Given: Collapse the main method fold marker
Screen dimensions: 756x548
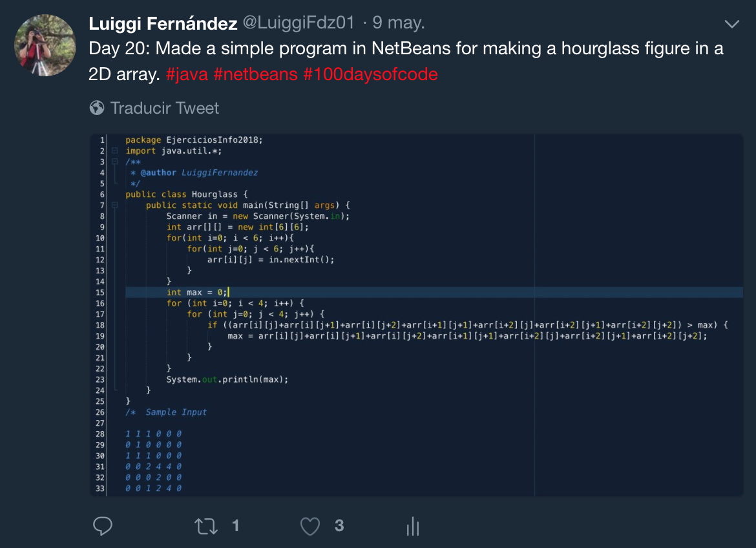Looking at the screenshot, I should coord(115,205).
